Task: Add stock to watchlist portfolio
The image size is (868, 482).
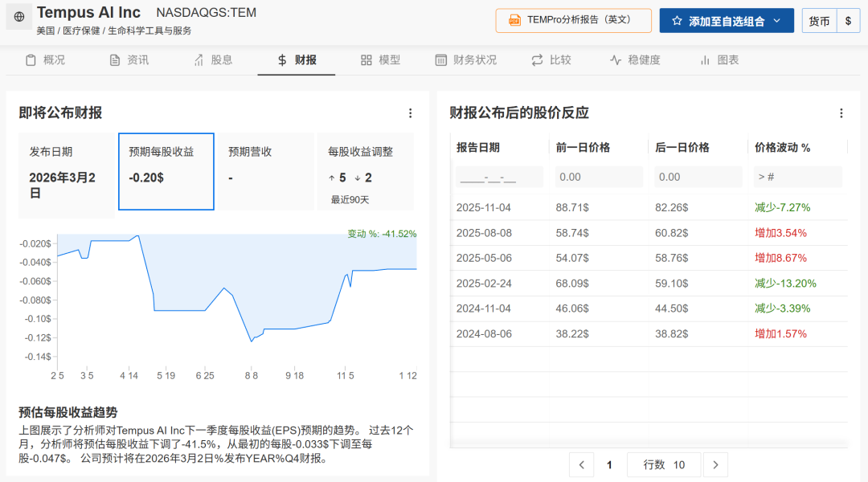Action: click(x=718, y=21)
